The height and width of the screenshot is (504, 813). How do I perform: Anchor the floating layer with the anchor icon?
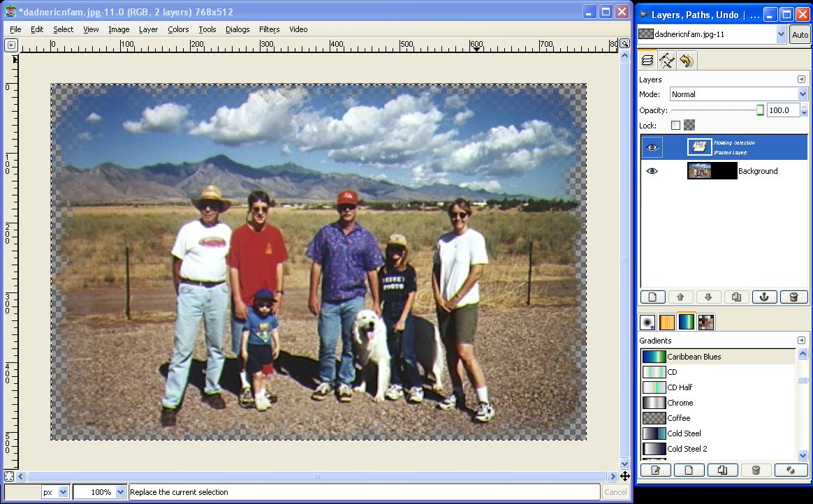pyautogui.click(x=764, y=297)
